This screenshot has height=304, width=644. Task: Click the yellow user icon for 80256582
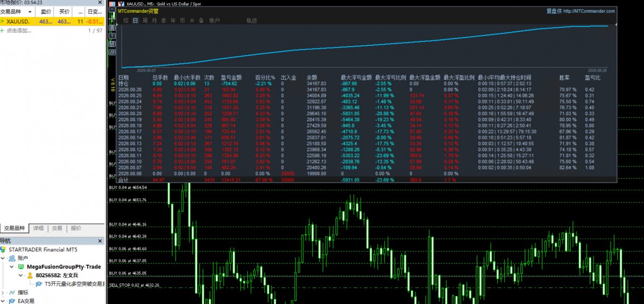(x=31, y=275)
